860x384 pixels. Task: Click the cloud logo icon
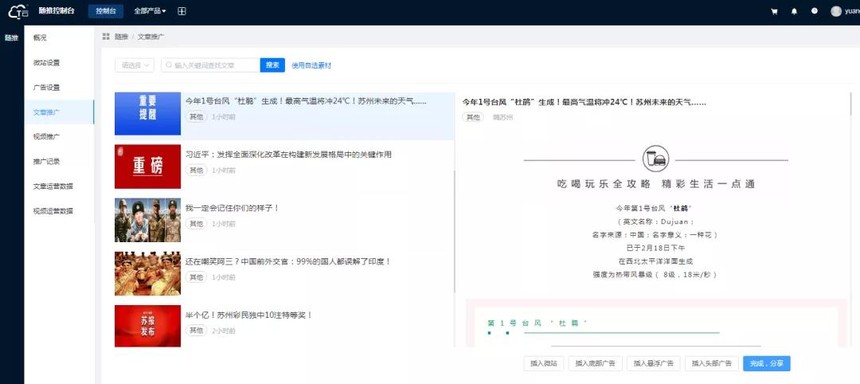(x=18, y=11)
